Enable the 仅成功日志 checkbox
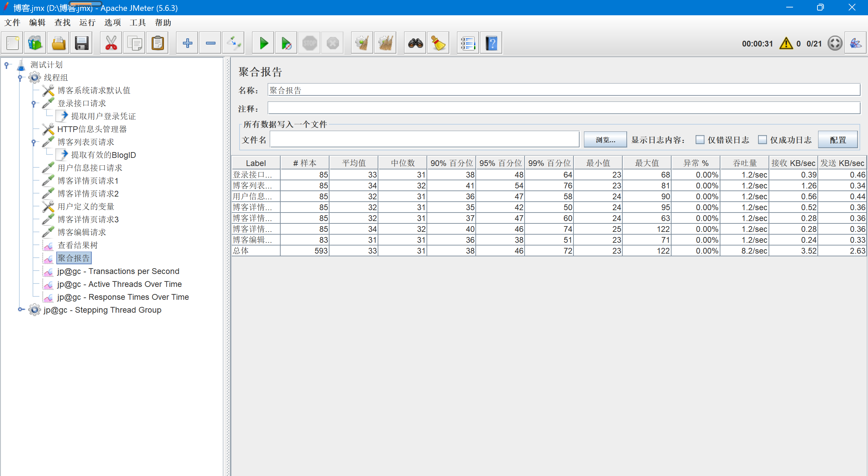Viewport: 868px width, 476px height. coord(762,140)
